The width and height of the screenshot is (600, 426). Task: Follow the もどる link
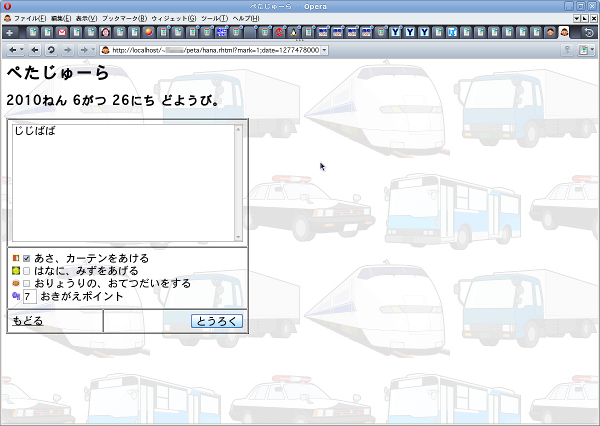28,321
